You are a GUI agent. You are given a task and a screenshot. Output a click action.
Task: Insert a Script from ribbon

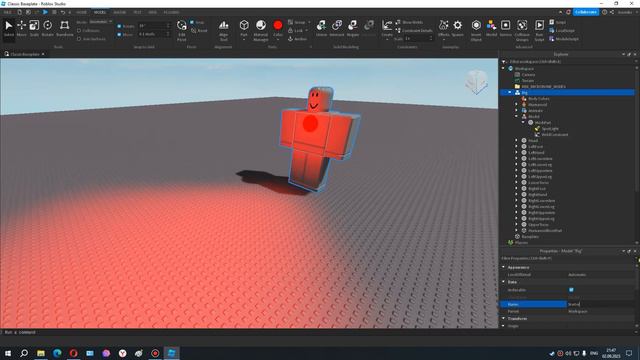tap(558, 22)
